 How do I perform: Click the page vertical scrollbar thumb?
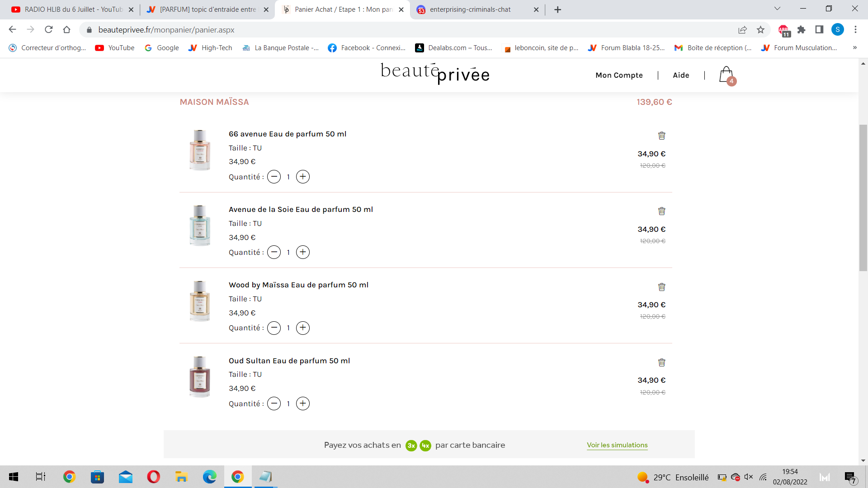pos(863,197)
